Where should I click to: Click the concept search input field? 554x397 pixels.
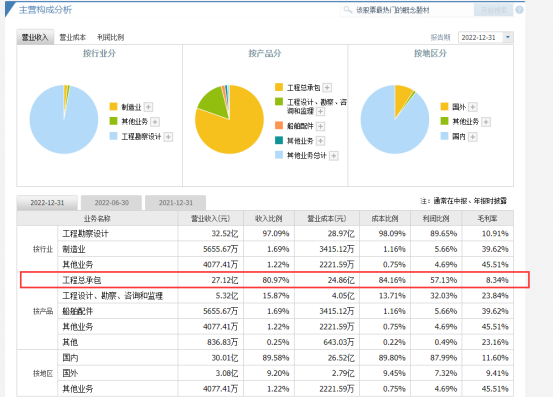click(x=406, y=10)
